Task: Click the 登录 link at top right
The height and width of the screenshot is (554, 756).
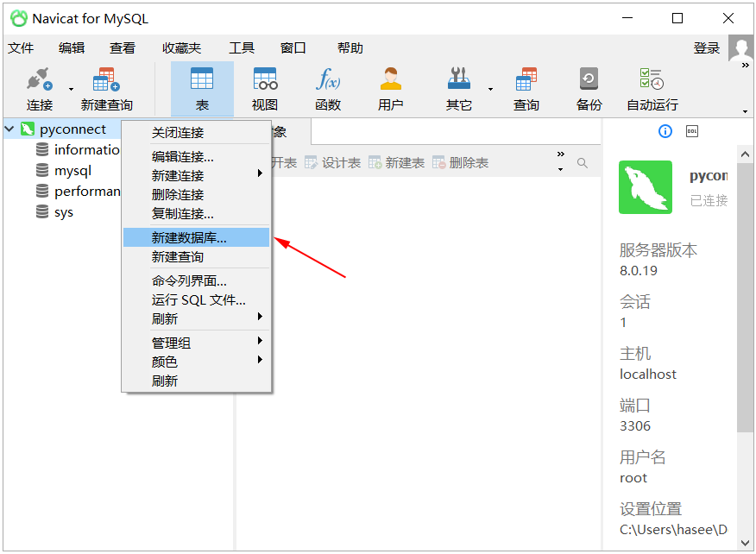Action: coord(707,47)
